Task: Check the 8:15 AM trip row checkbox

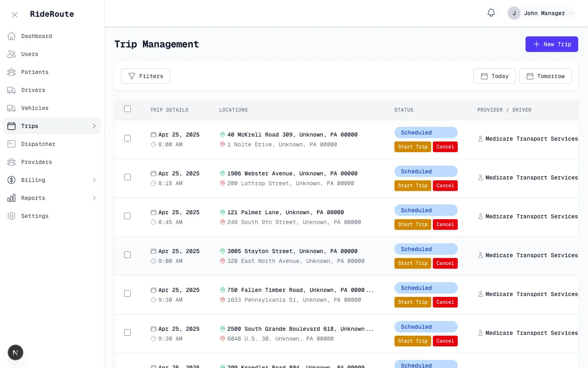Action: tap(127, 177)
